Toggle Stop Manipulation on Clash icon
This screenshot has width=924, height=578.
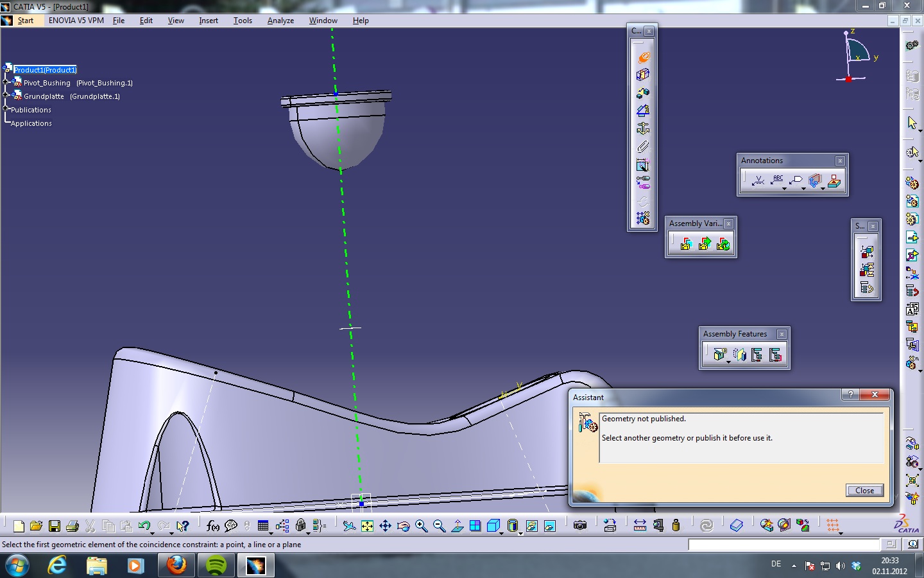point(912,498)
